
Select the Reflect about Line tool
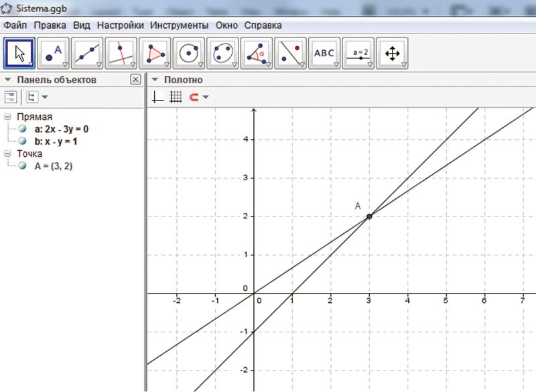pos(290,54)
